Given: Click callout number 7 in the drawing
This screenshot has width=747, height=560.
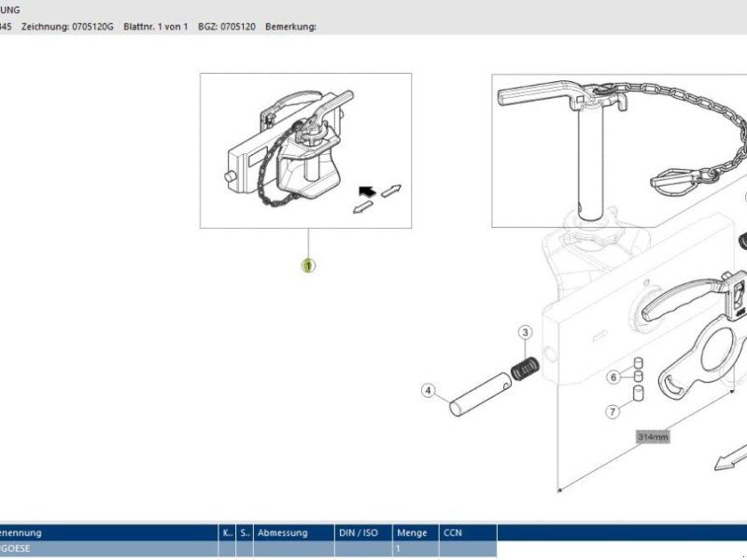Looking at the screenshot, I should tap(613, 411).
